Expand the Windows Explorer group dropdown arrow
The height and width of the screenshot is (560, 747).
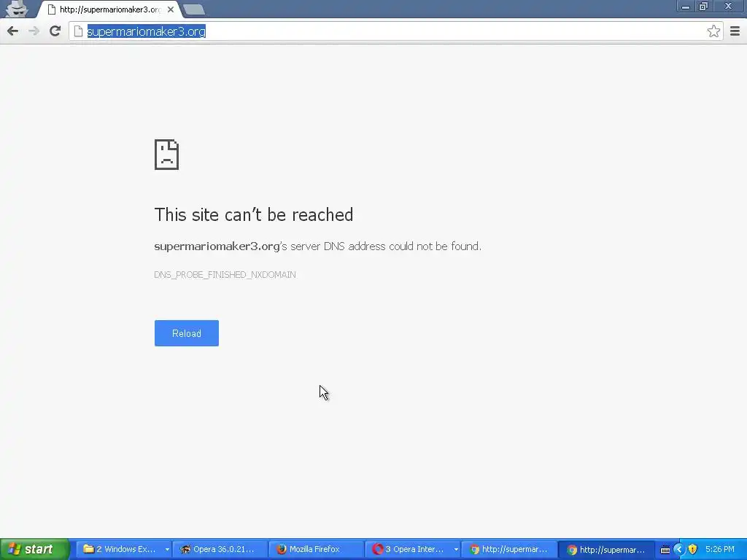(x=167, y=550)
